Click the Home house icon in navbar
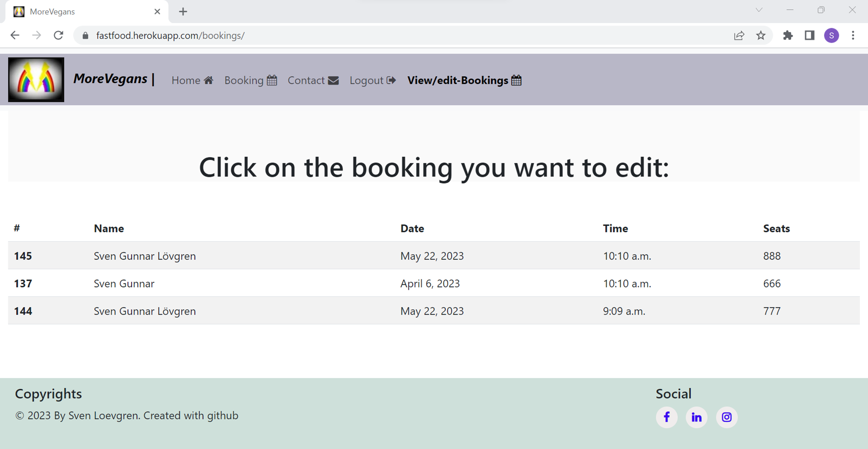The image size is (868, 449). [209, 80]
